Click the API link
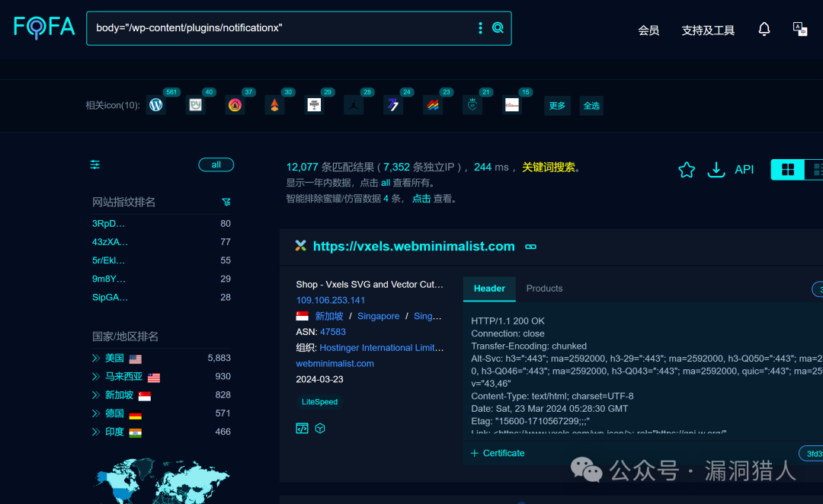Screen dimensions: 823x504 click(744, 170)
